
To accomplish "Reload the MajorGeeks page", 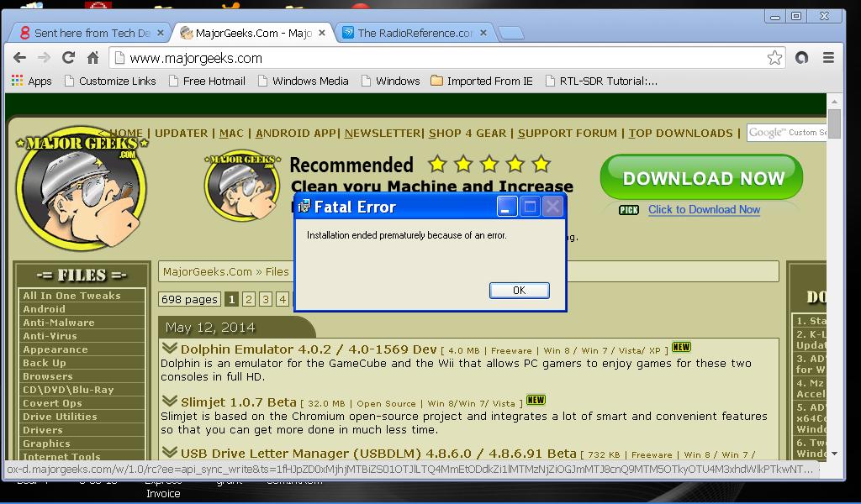I will point(68,58).
